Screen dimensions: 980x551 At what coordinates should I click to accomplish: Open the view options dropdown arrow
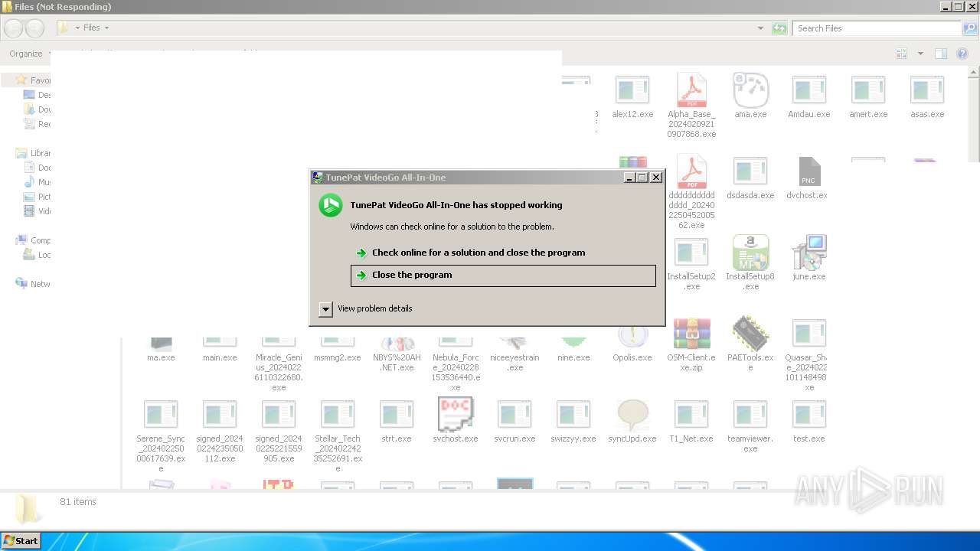pyautogui.click(x=920, y=54)
